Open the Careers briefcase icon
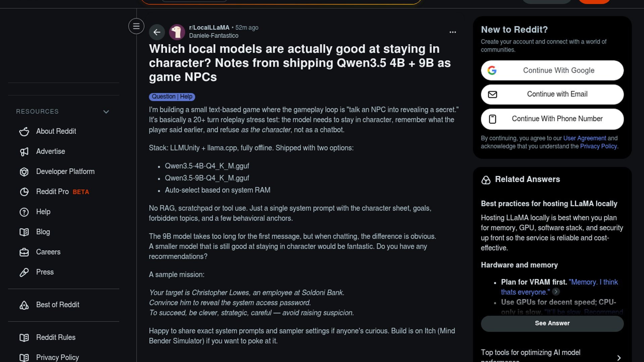Image resolution: width=644 pixels, height=362 pixels. pyautogui.click(x=24, y=252)
